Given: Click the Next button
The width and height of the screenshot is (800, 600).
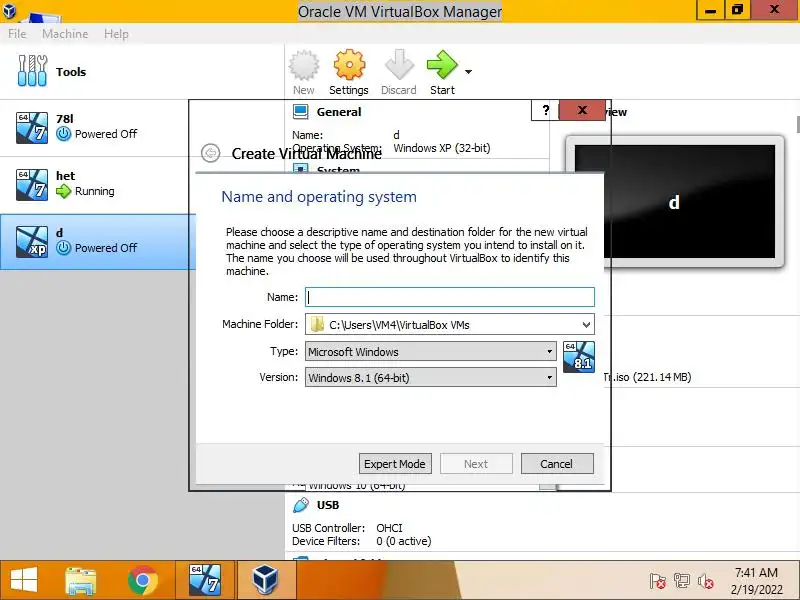Looking at the screenshot, I should 476,464.
